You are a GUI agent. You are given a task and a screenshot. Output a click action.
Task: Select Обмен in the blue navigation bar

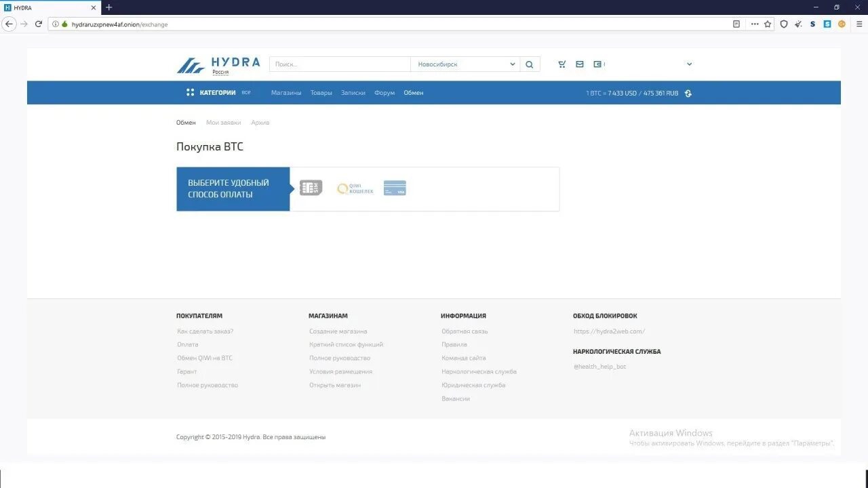pos(414,93)
